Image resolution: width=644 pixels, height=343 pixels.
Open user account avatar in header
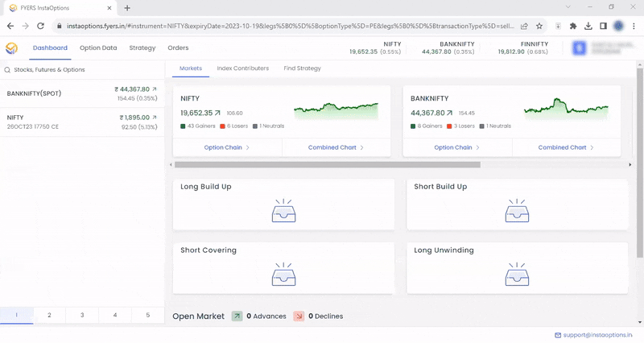(x=580, y=48)
